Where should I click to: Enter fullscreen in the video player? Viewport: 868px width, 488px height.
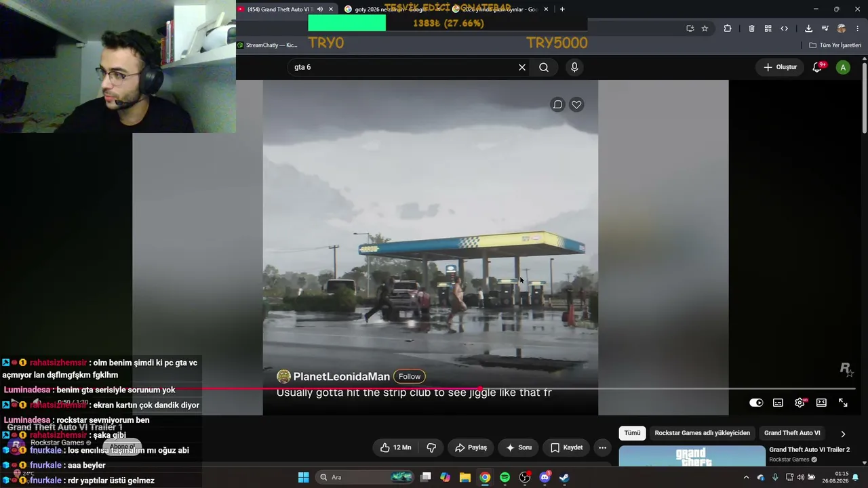click(843, 403)
